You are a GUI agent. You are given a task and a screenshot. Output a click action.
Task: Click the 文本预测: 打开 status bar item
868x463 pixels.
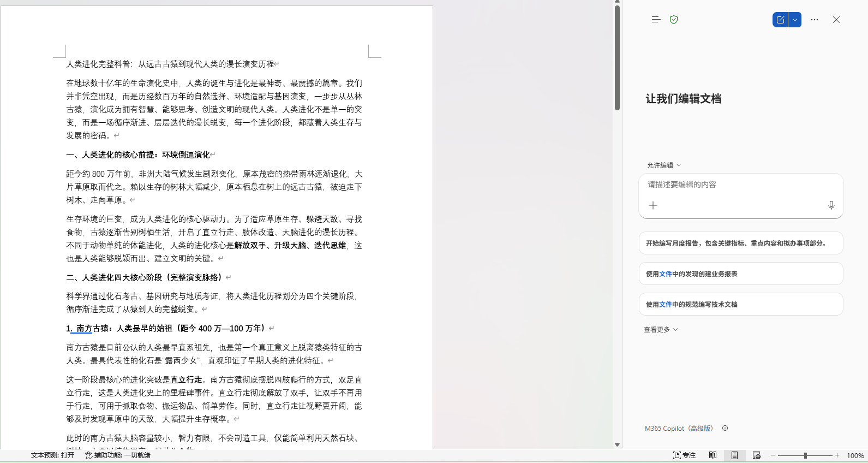(52, 455)
